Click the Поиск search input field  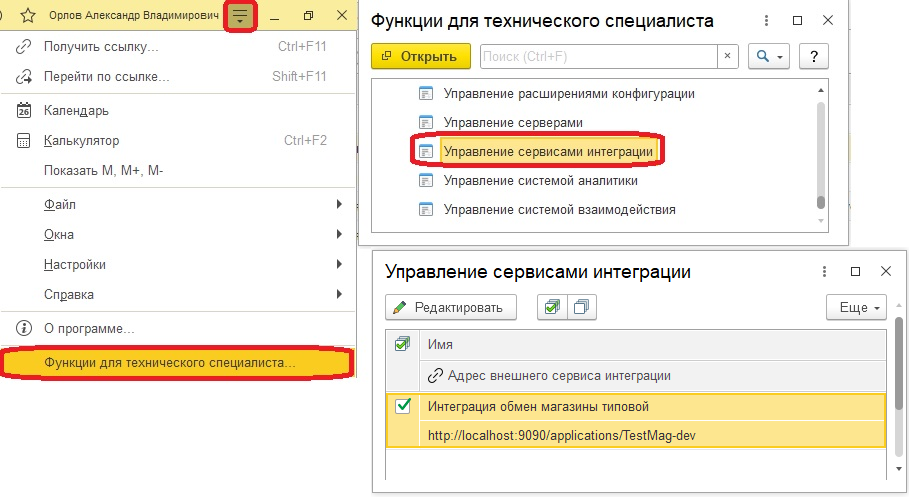pos(598,57)
